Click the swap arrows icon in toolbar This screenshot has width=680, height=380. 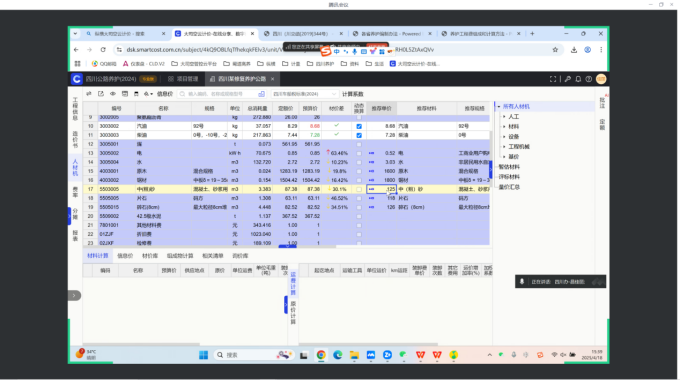point(88,94)
